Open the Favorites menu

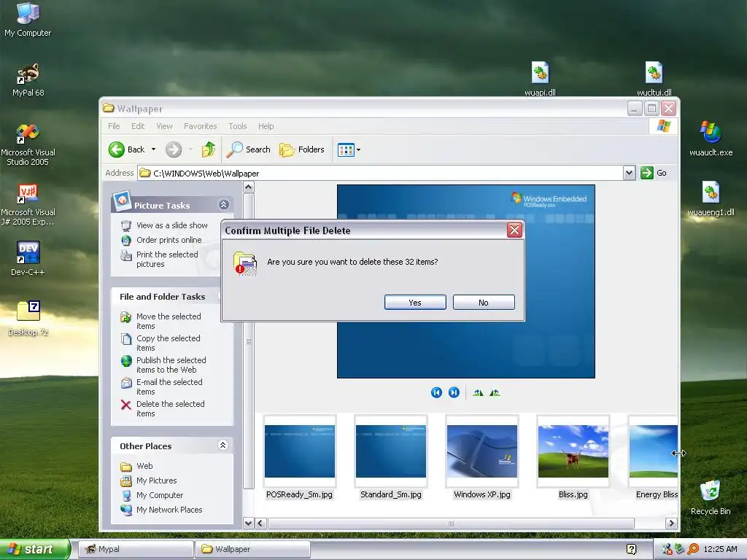pyautogui.click(x=200, y=126)
